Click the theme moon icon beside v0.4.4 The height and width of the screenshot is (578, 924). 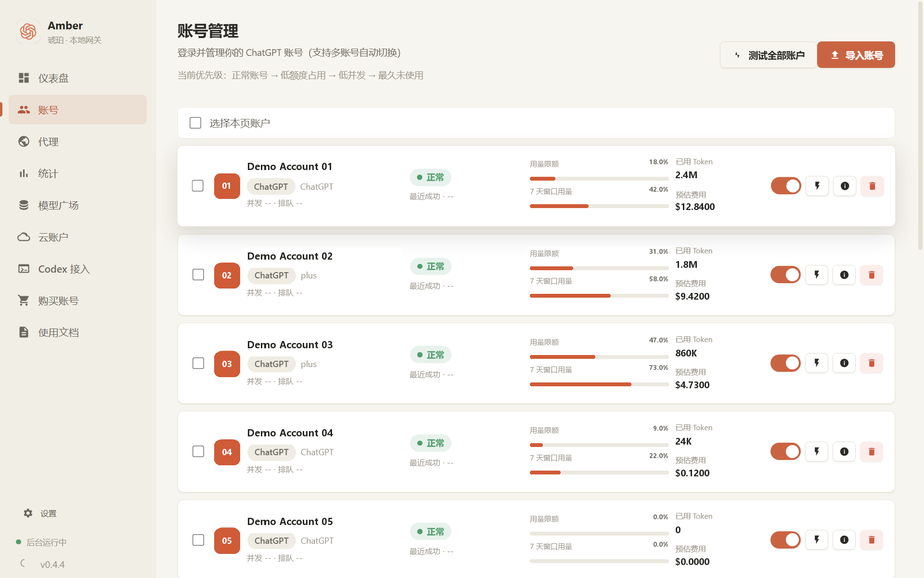23,563
